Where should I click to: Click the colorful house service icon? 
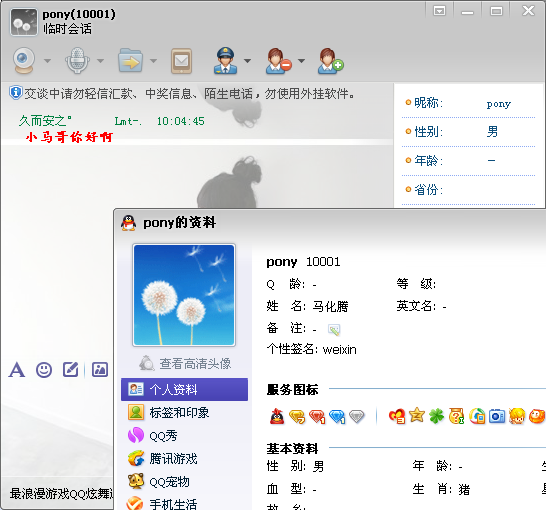click(477, 416)
